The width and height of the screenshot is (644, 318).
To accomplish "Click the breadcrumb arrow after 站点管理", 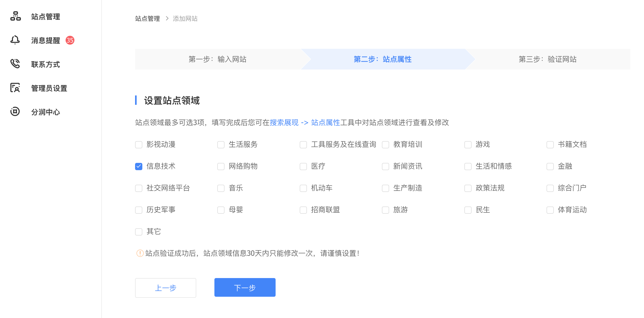I will pyautogui.click(x=167, y=18).
